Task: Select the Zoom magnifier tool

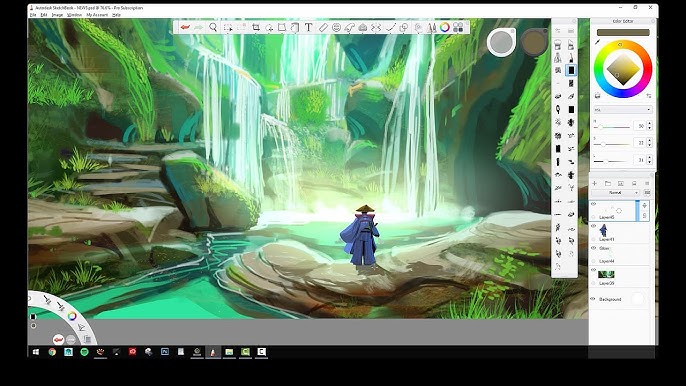Action: point(213,28)
